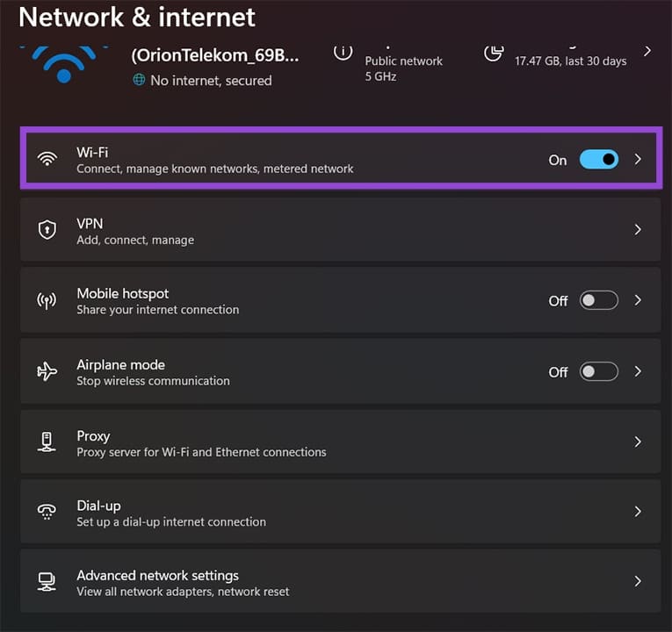Viewport: 672px width, 632px height.
Task: Click the Mobile hotspot broadcast icon
Action: [47, 300]
